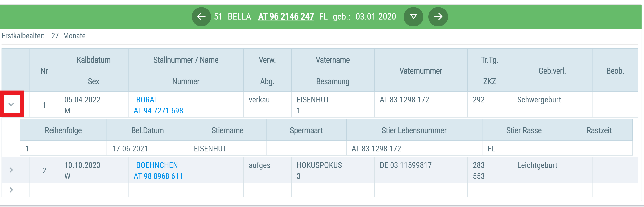The image size is (644, 207).
Task: Click the Stier Lebensnummer sub-table header
Action: point(414,130)
